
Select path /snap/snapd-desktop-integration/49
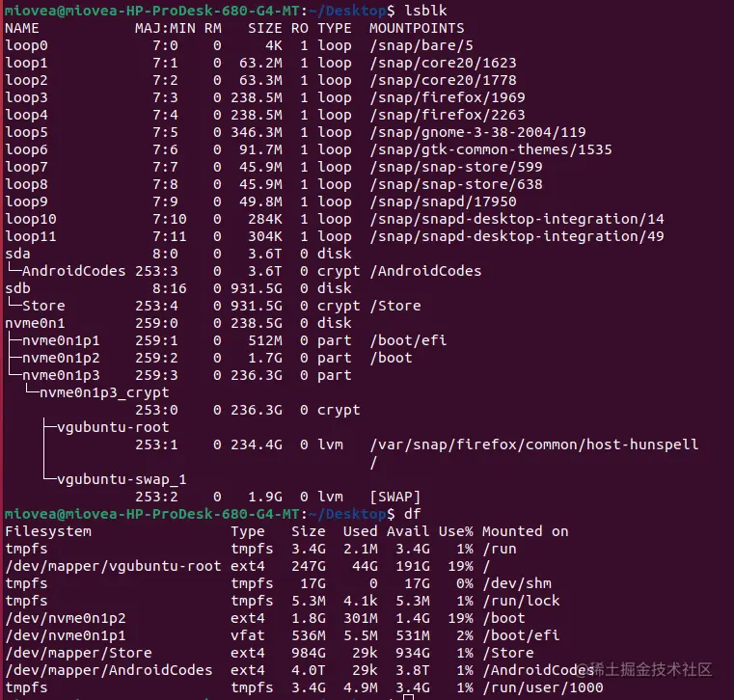coord(517,236)
